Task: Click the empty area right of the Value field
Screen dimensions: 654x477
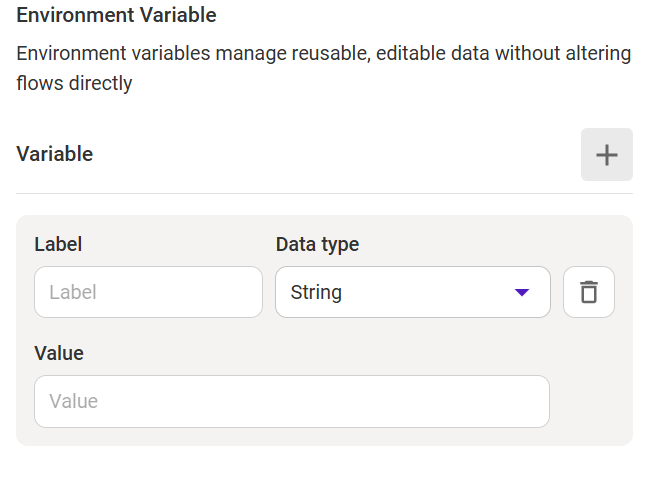Action: pyautogui.click(x=590, y=401)
